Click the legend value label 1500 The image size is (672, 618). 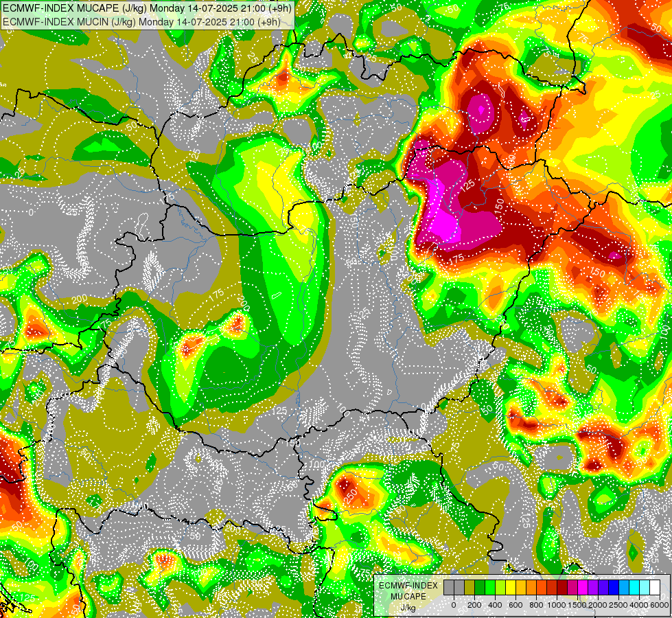(578, 605)
